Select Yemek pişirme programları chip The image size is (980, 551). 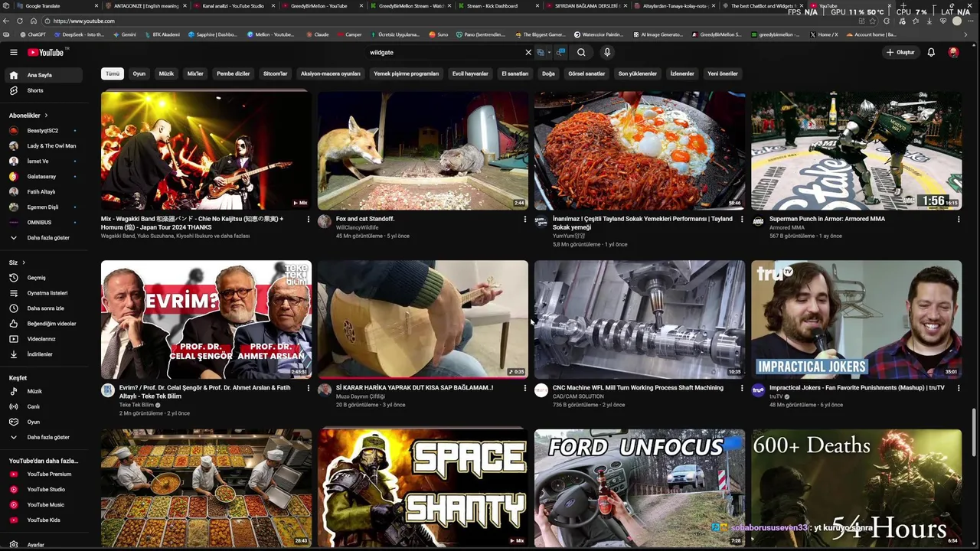407,73
